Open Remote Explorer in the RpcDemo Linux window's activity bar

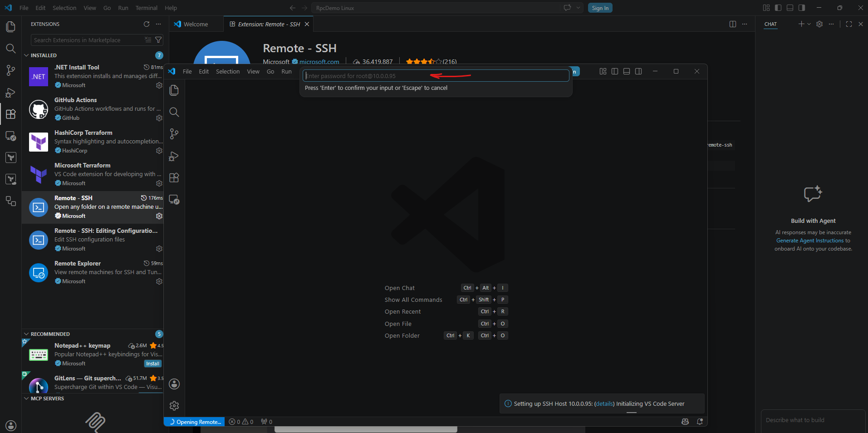[10, 136]
